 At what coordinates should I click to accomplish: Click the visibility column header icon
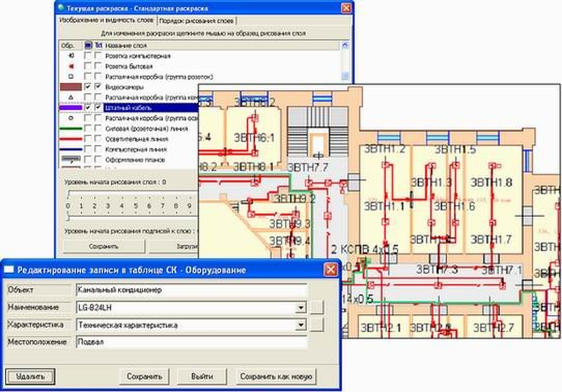click(x=88, y=46)
